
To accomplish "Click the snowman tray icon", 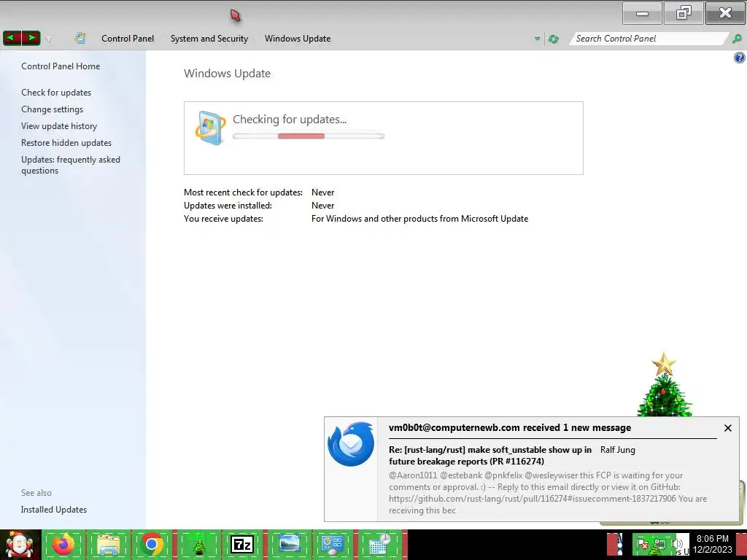I will [619, 544].
